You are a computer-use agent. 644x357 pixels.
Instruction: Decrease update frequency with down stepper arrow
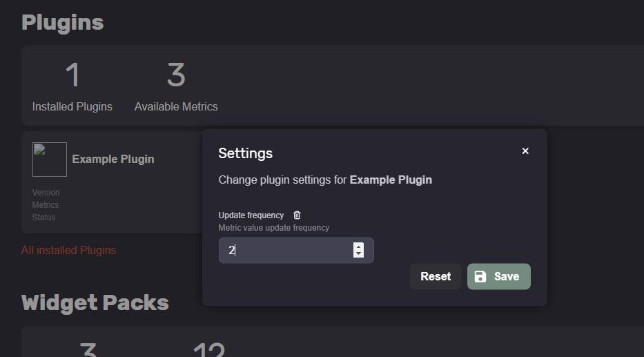tap(358, 254)
